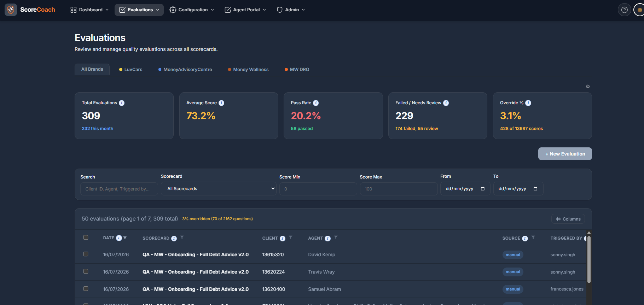Image resolution: width=644 pixels, height=305 pixels.
Task: Open the Configuration dropdown menu
Action: (192, 10)
